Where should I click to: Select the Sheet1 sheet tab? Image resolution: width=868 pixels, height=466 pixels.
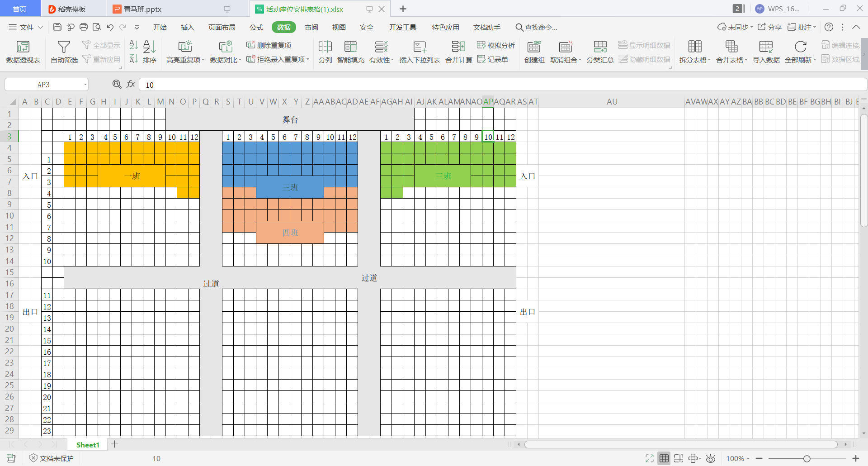tap(88, 445)
